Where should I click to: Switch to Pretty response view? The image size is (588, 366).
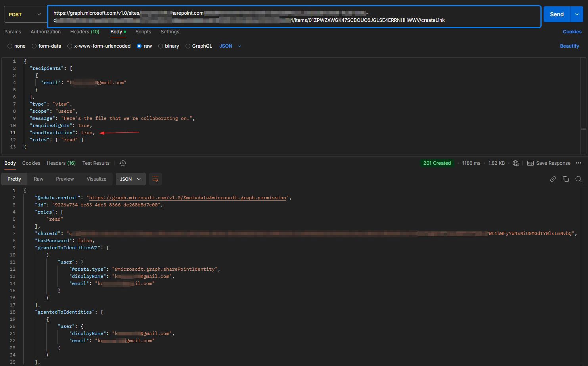(14, 179)
